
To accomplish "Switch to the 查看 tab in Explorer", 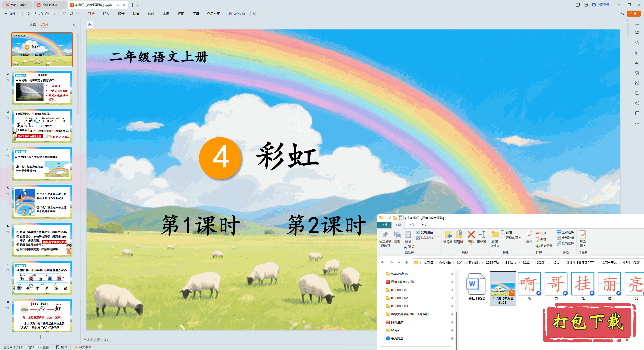I will [x=424, y=225].
